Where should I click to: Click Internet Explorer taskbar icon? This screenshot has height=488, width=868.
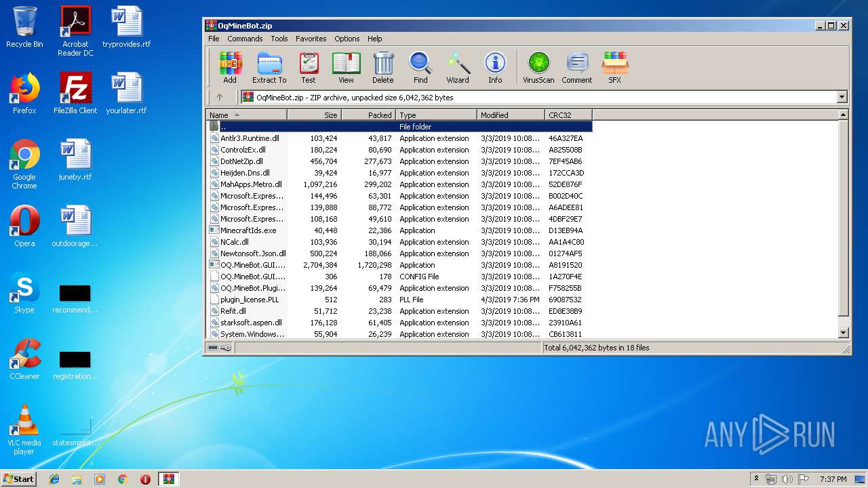pos(54,479)
